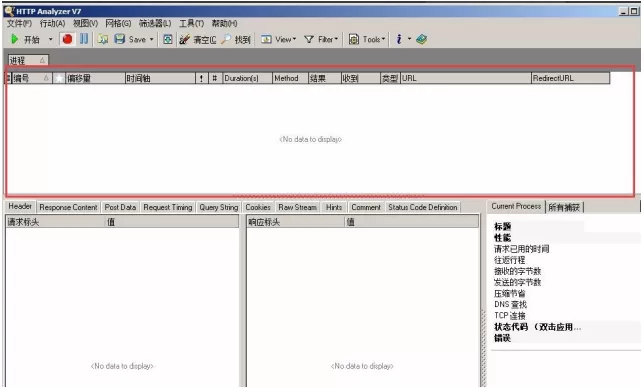Switch to the Cookies tab

click(x=258, y=207)
